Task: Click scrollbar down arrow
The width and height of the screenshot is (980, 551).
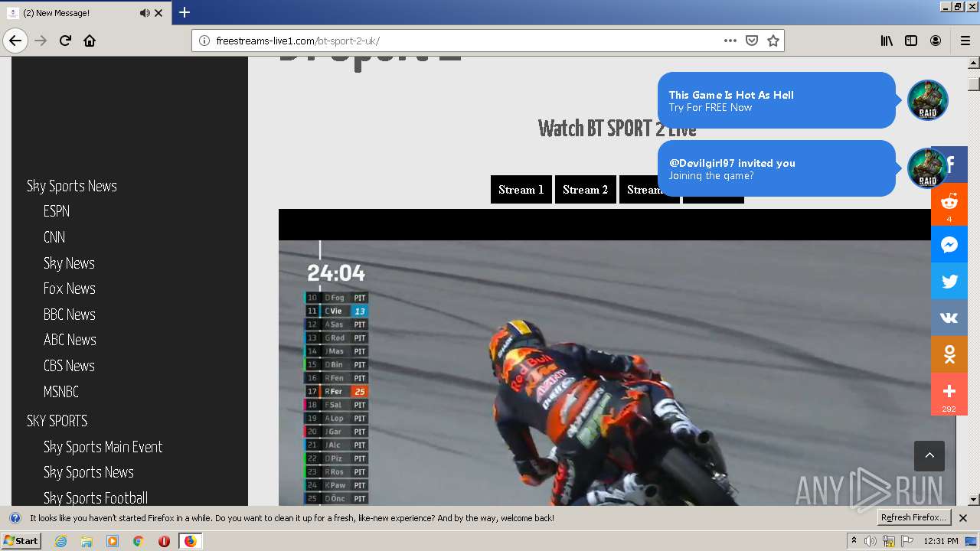Action: pos(974,500)
